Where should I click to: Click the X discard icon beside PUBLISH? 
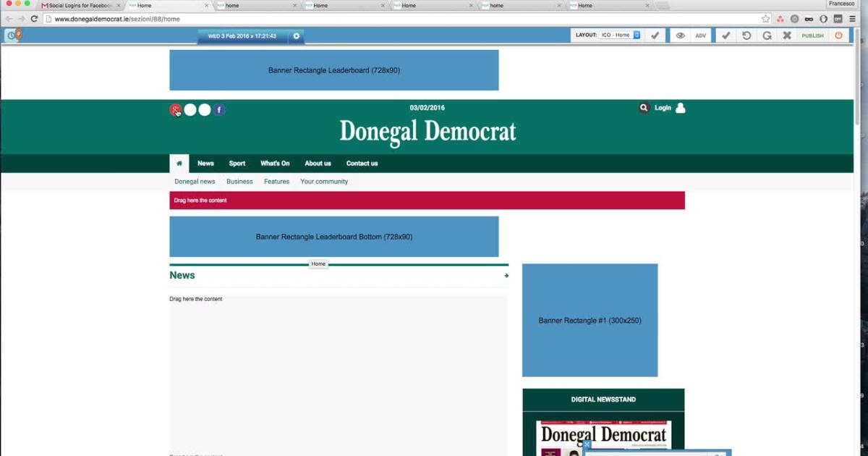787,35
